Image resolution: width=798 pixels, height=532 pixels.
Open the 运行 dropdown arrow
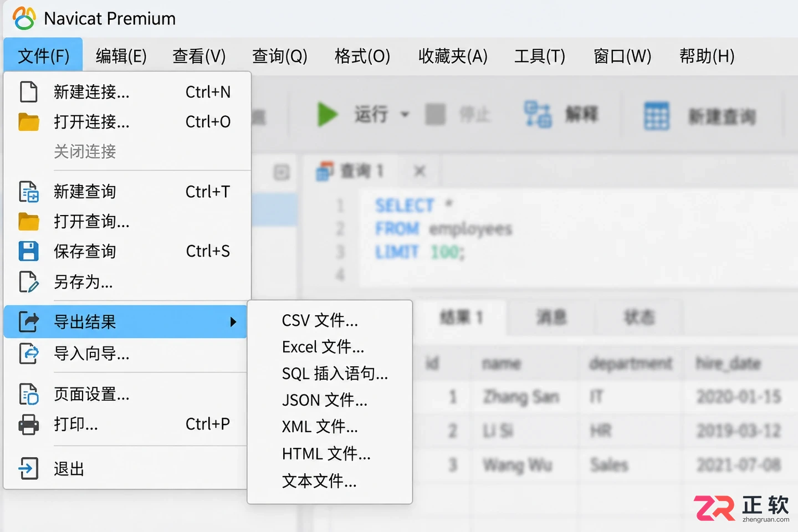[405, 115]
